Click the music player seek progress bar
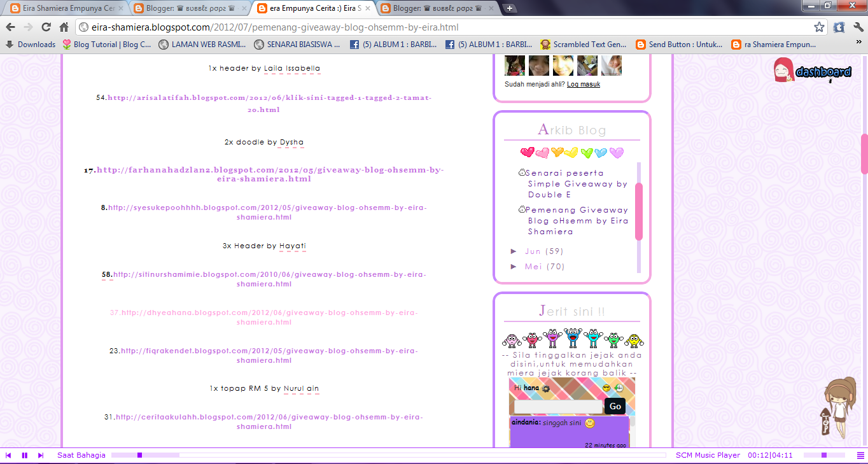The height and width of the screenshot is (464, 868). click(x=388, y=455)
